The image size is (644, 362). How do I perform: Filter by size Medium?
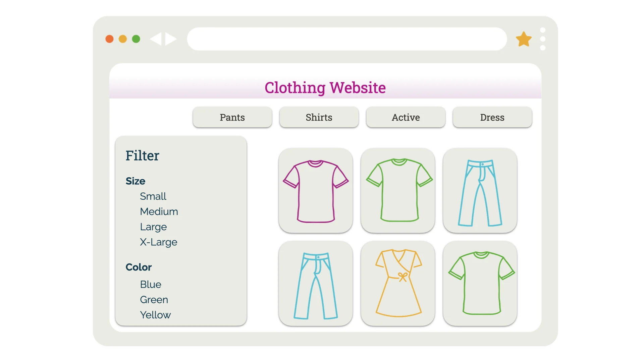(159, 212)
